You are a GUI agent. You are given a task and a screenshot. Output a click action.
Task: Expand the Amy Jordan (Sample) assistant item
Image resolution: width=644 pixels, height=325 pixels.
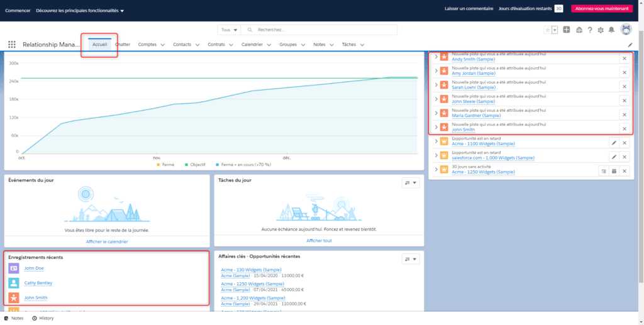coord(436,70)
